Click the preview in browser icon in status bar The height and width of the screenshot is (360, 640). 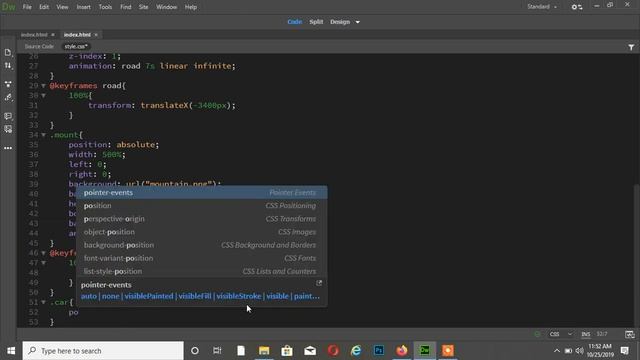click(629, 334)
